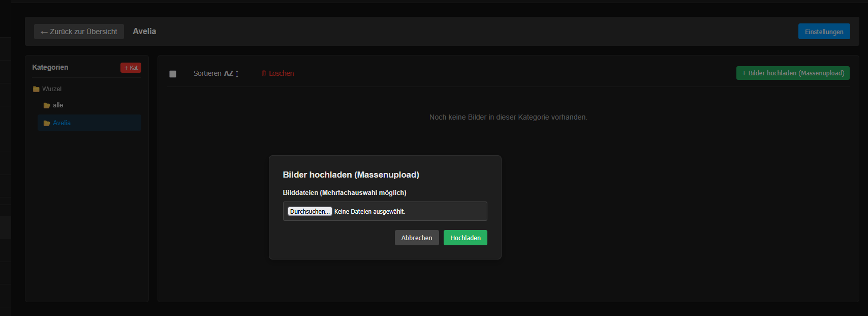The width and height of the screenshot is (868, 316).
Task: Click Durchsuchen to choose image files
Action: pyautogui.click(x=309, y=211)
